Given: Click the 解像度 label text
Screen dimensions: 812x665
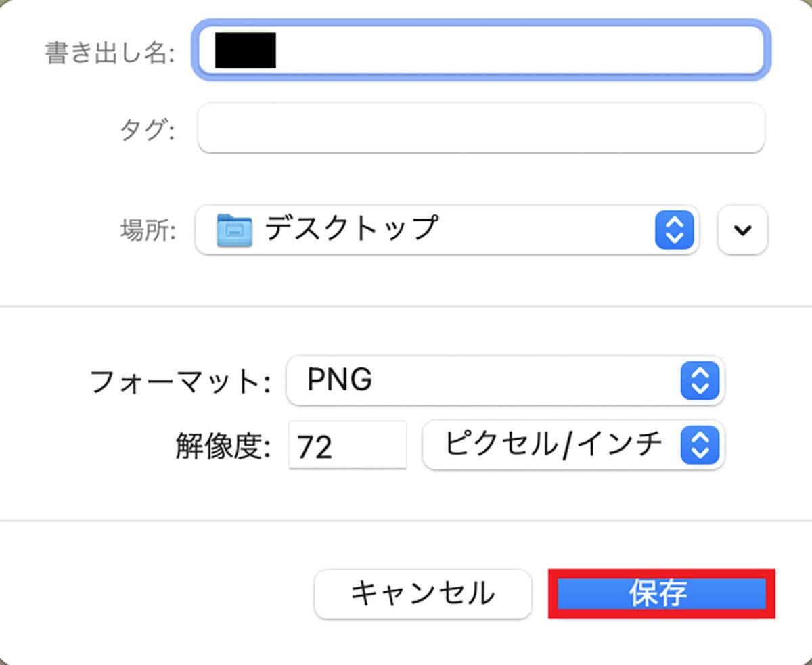Looking at the screenshot, I should pyautogui.click(x=222, y=446).
